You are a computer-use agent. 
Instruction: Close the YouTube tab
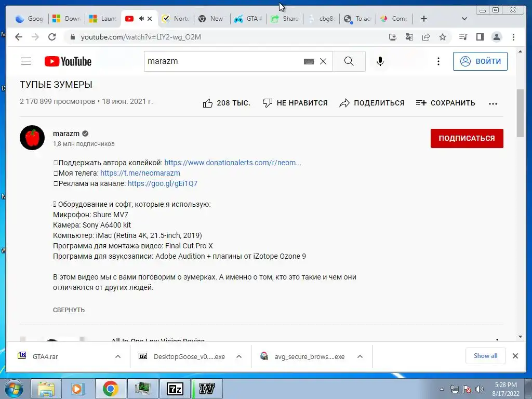tap(150, 19)
